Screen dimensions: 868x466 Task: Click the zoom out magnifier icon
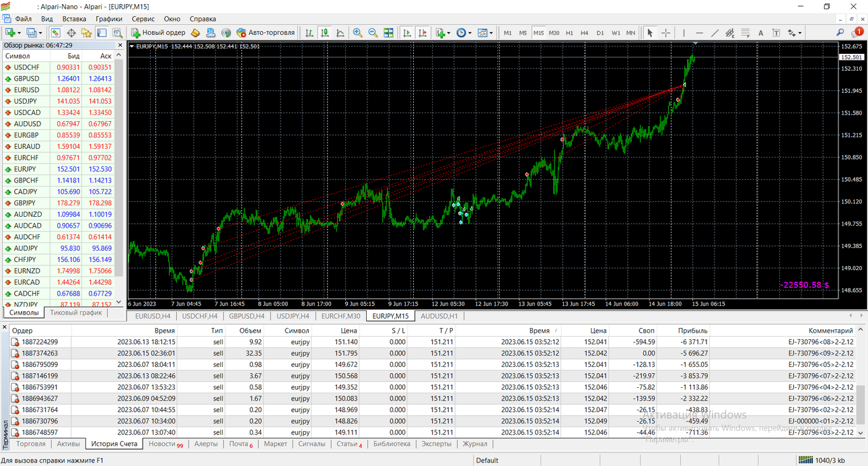click(373, 32)
